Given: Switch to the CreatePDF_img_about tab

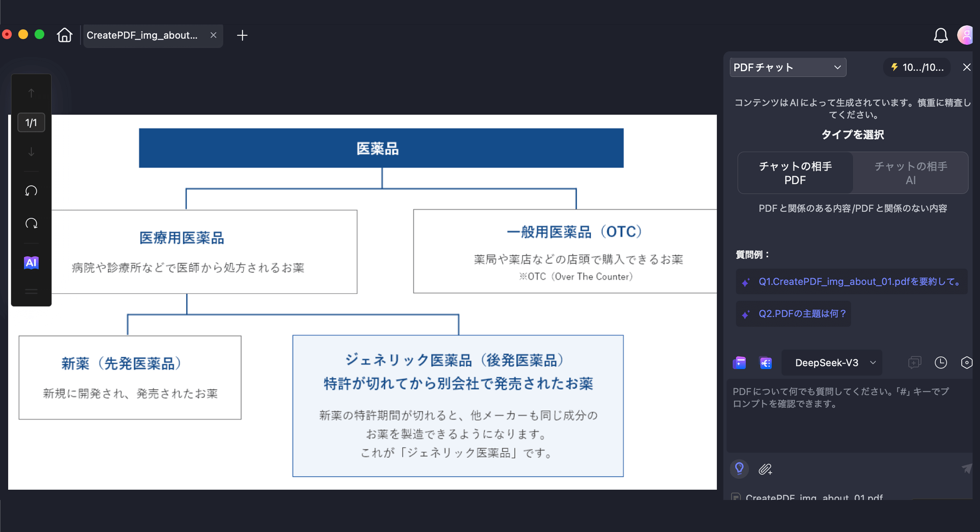Looking at the screenshot, I should [x=142, y=35].
